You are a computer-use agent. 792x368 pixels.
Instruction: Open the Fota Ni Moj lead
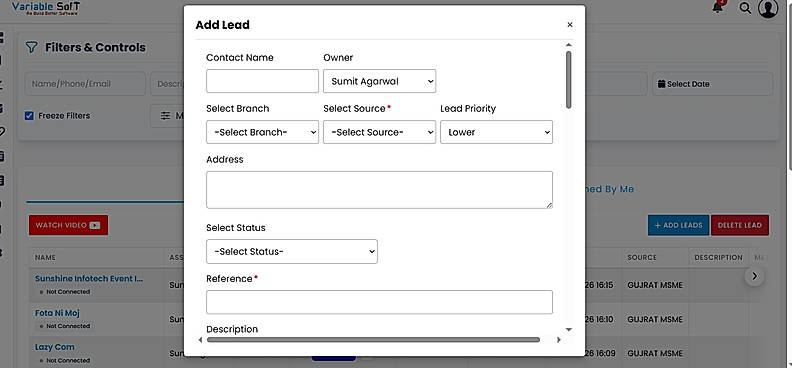(57, 313)
